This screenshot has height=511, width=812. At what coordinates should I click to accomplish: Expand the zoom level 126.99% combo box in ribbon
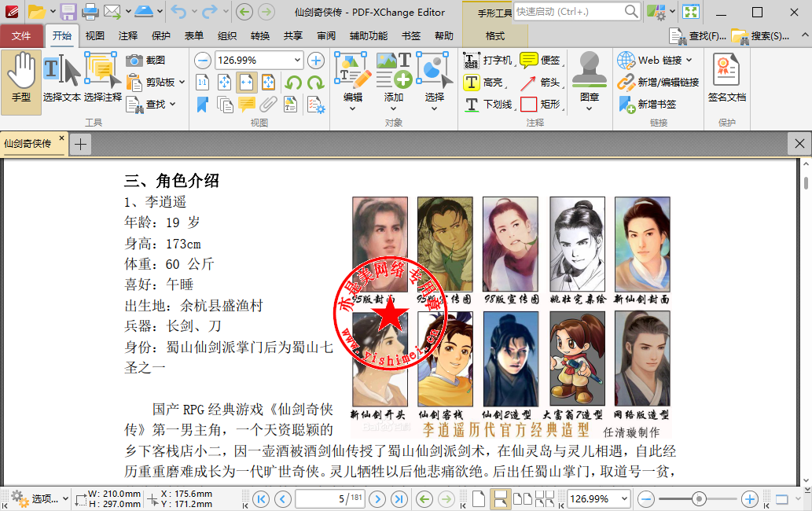297,61
